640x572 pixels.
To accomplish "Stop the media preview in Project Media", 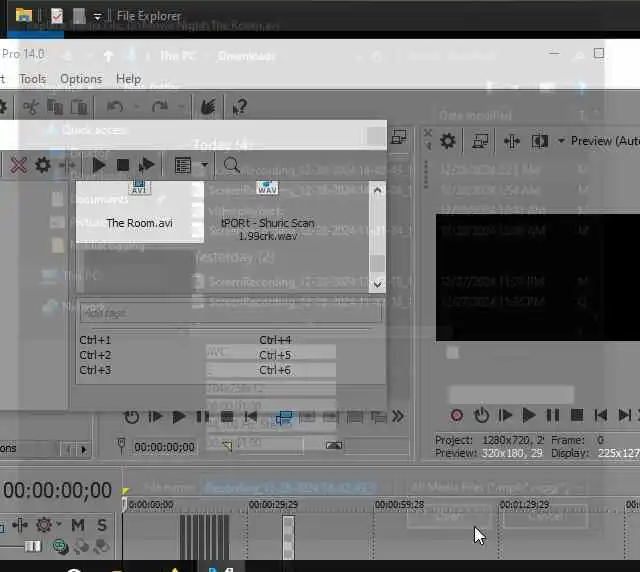I will [x=122, y=165].
